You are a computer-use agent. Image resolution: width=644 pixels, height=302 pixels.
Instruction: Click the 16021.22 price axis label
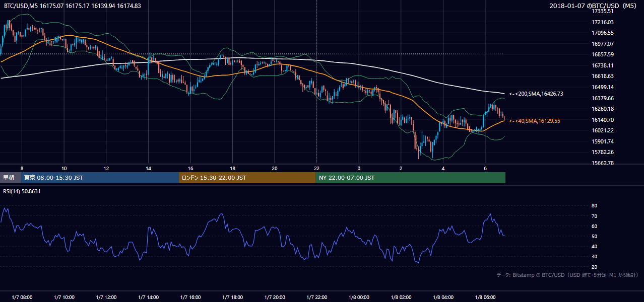[x=602, y=130]
